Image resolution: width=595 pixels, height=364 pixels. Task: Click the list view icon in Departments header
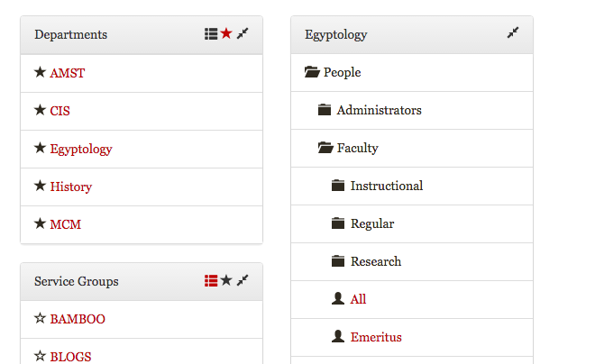coord(211,33)
